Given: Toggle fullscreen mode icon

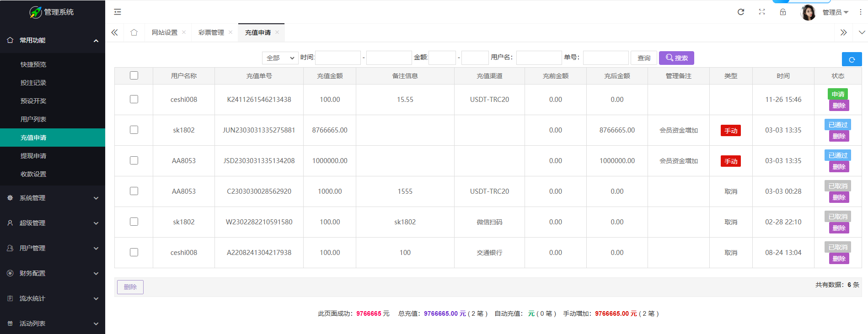Looking at the screenshot, I should tap(762, 12).
